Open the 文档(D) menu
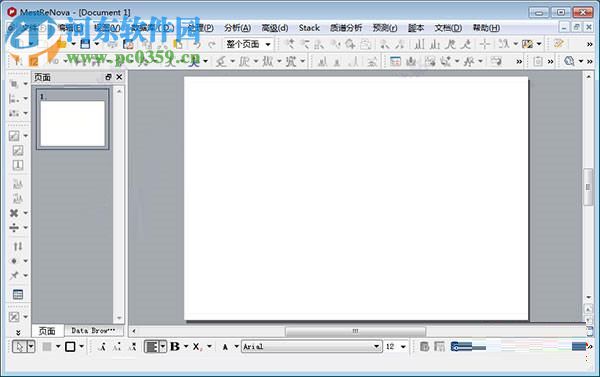Image resolution: width=600 pixels, height=377 pixels. click(x=448, y=28)
